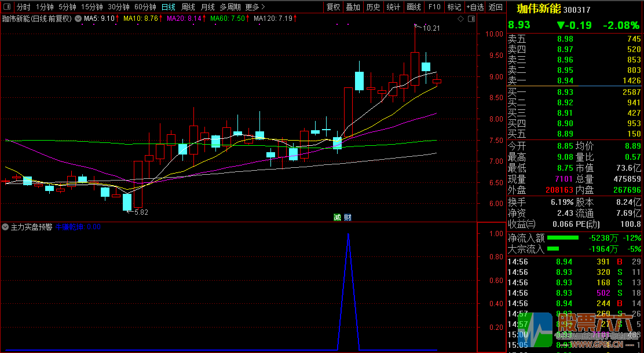Click the blue 财 event marker
The height and width of the screenshot is (353, 644).
347,218
